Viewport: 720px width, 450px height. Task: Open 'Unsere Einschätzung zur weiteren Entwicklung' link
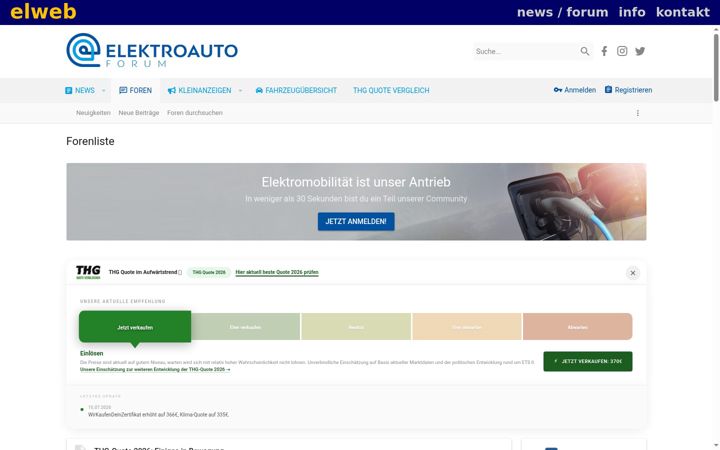pyautogui.click(x=155, y=370)
